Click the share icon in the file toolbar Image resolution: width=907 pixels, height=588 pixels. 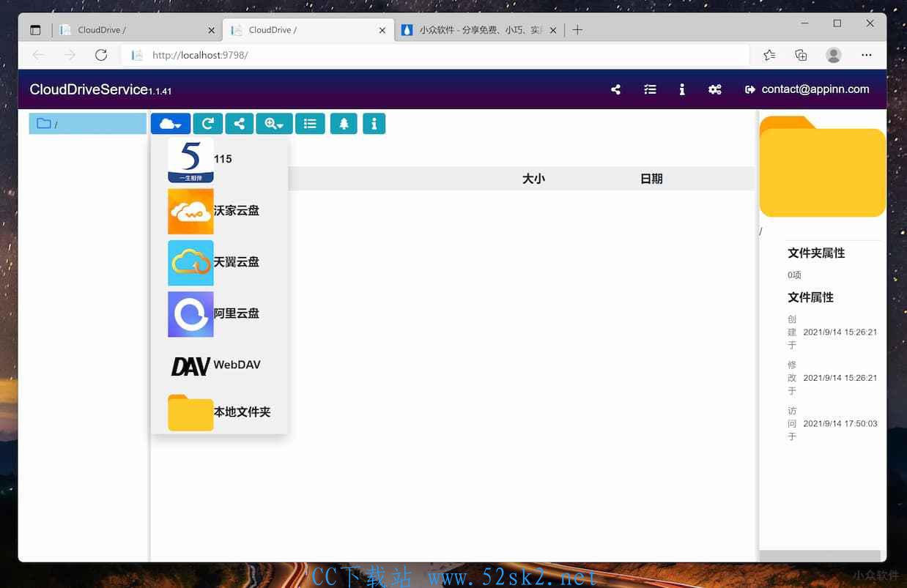point(240,124)
